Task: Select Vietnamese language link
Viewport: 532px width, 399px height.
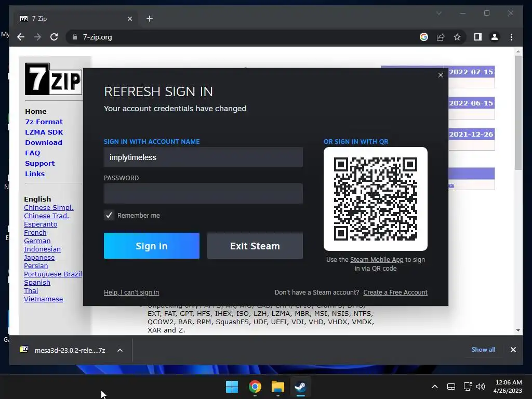Action: (x=44, y=299)
